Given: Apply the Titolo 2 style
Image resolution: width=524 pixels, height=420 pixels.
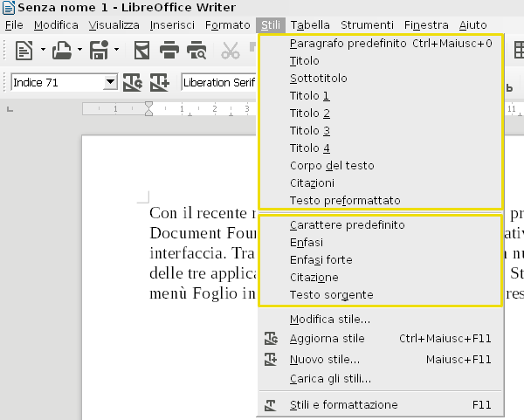Looking at the screenshot, I should [x=380, y=113].
